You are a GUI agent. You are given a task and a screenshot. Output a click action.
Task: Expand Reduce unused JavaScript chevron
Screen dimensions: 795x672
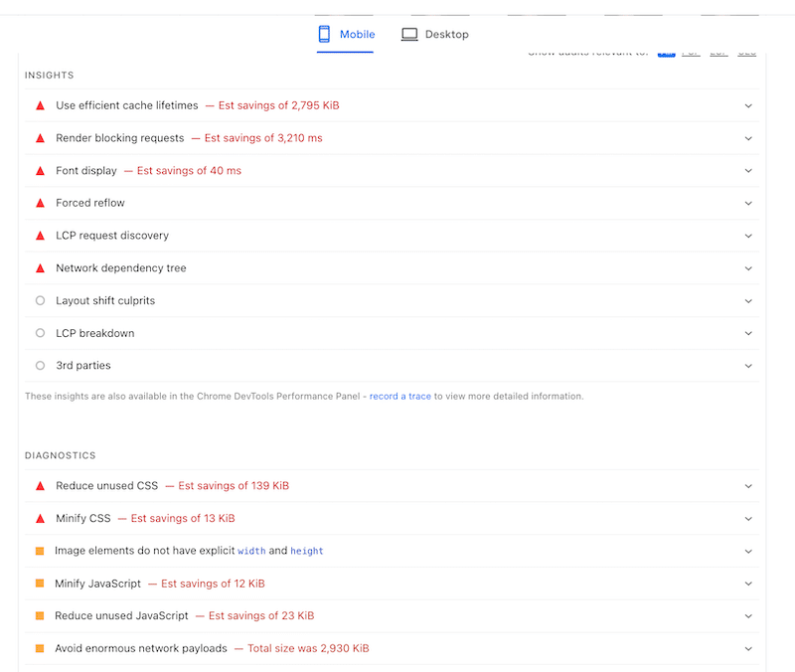pos(748,616)
